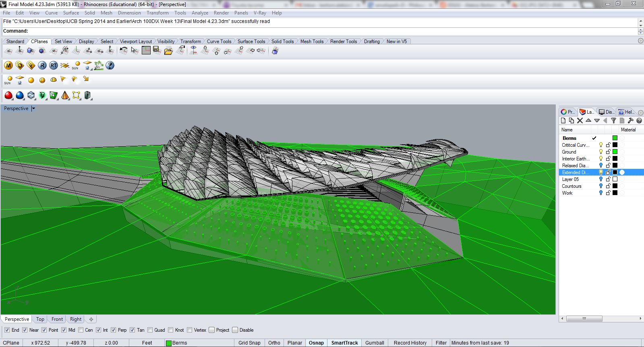The width and height of the screenshot is (644, 347).
Task: Select the Relaxed Dia... layer row
Action: (x=601, y=166)
